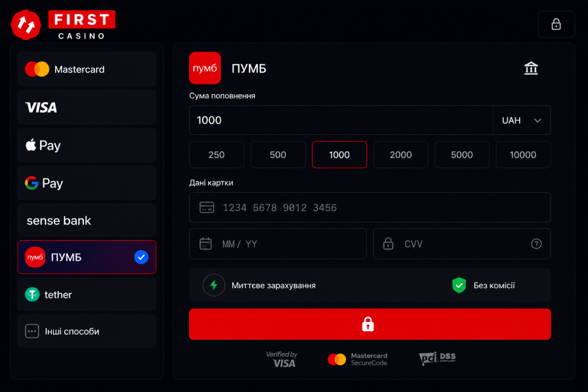Click the Сума поповнення label

tap(222, 96)
